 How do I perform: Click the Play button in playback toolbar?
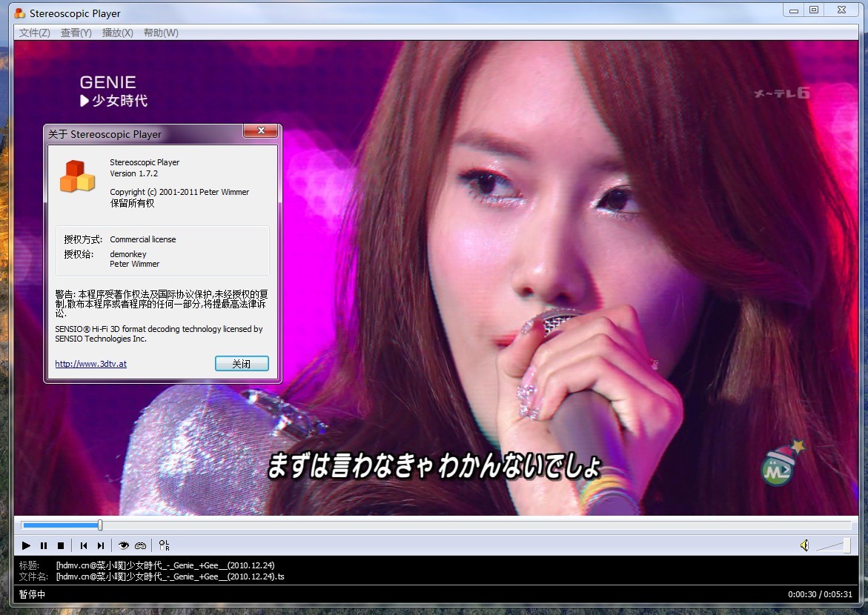tap(26, 546)
